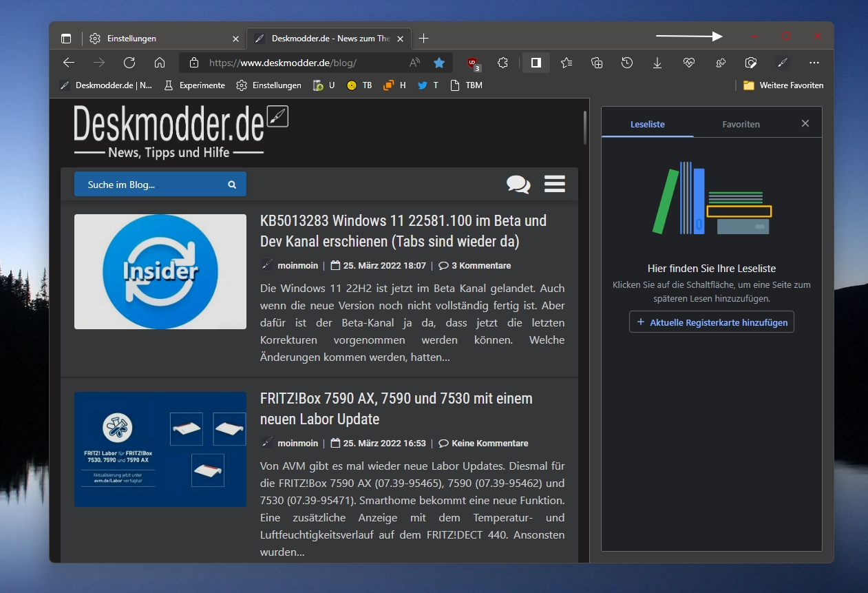Open the 3 Kommentare link
This screenshot has width=868, height=593.
coord(475,265)
